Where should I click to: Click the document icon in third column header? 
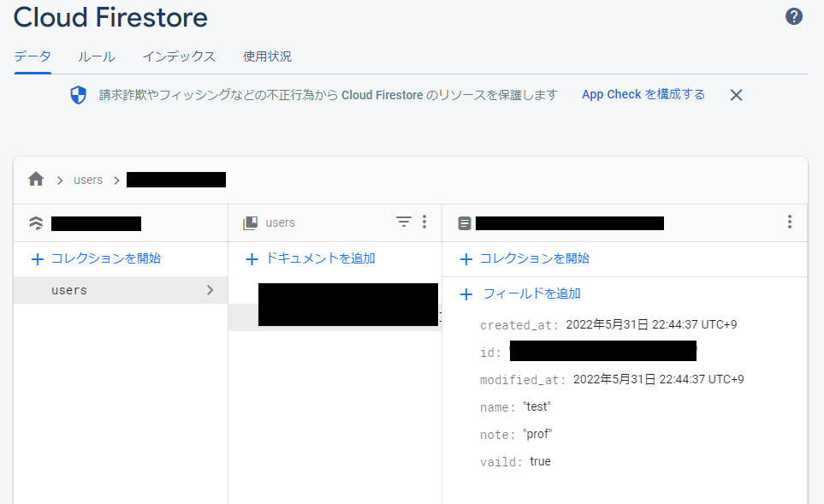(465, 223)
